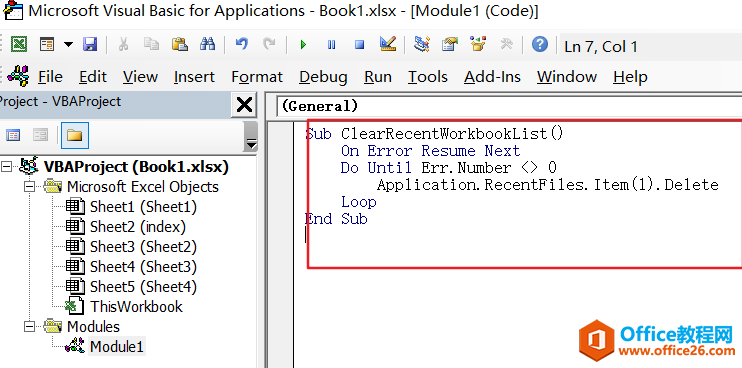Open Find with the binoculars icon
Image resolution: width=742 pixels, height=368 pixels.
pyautogui.click(x=207, y=45)
